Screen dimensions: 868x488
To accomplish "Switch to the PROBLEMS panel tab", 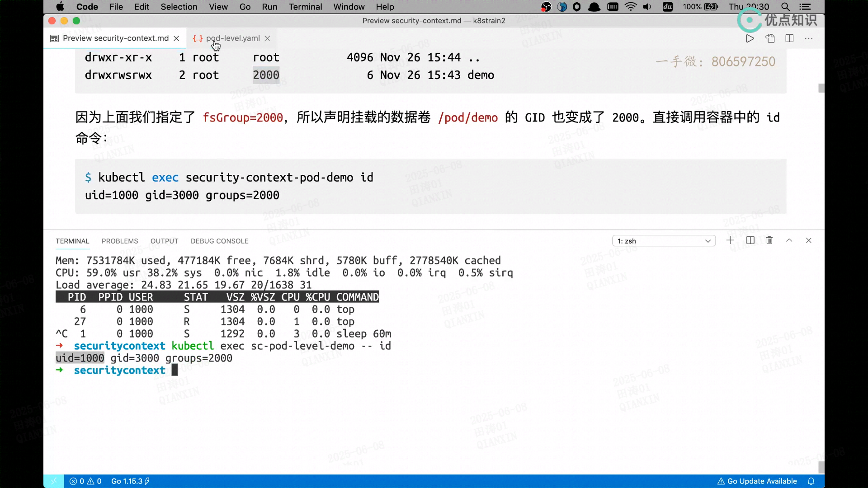I will click(120, 241).
